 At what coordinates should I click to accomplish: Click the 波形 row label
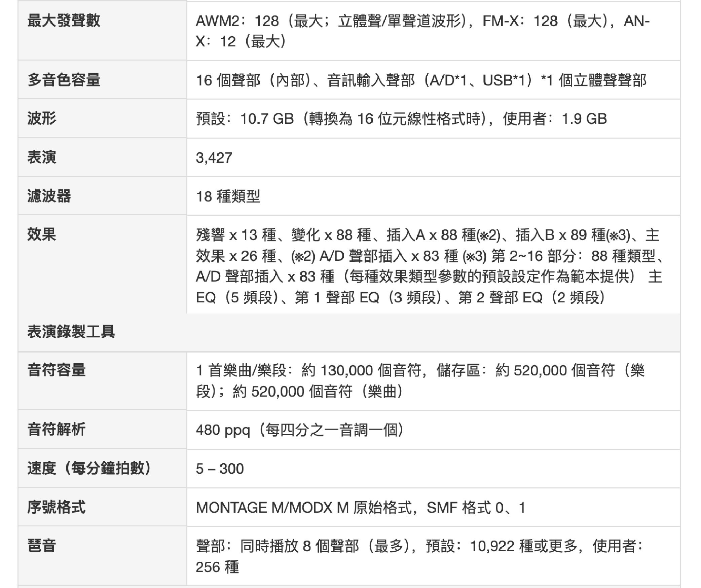click(x=42, y=118)
